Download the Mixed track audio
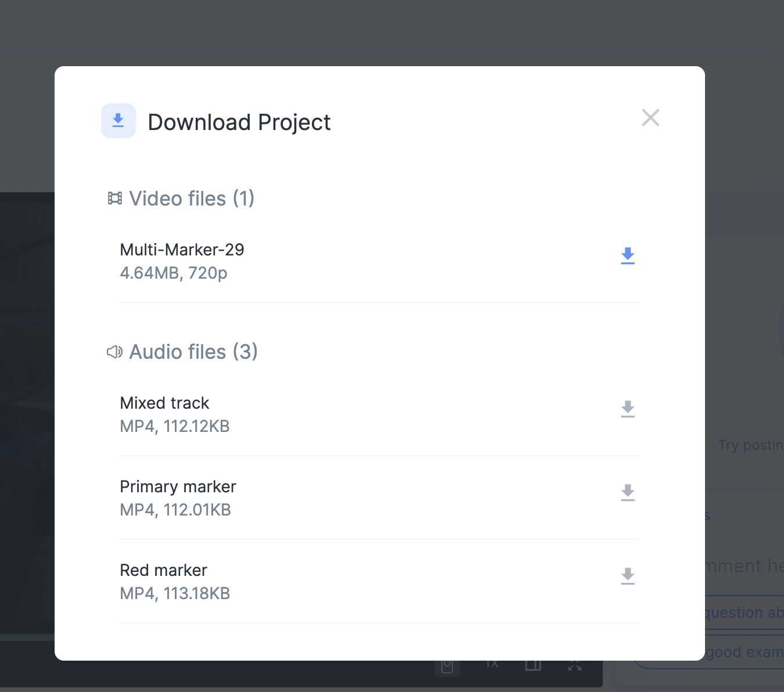This screenshot has height=692, width=784. (627, 409)
